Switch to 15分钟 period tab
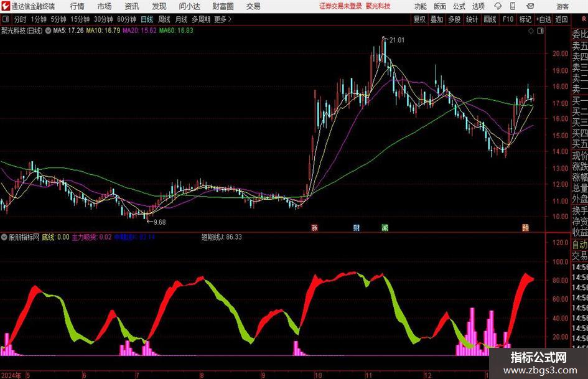Screen dimensions: 588x379 pyautogui.click(x=80, y=19)
